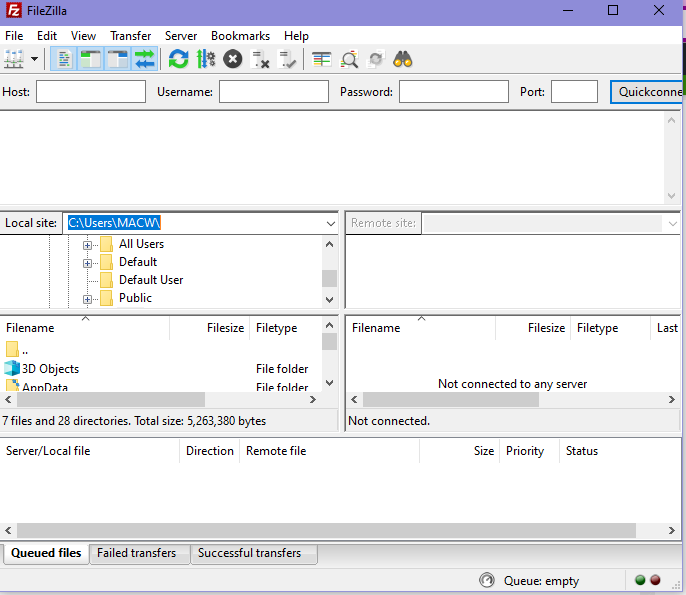Click the red activity indicator light

pyautogui.click(x=655, y=580)
